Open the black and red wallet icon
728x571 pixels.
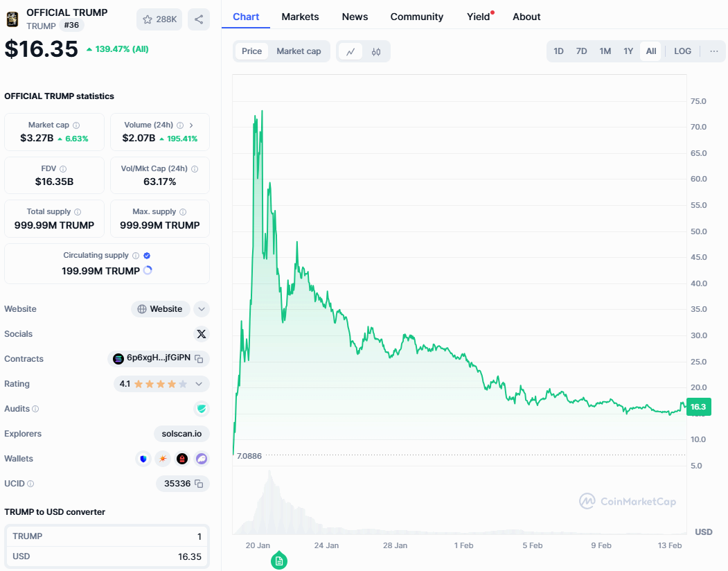click(182, 459)
